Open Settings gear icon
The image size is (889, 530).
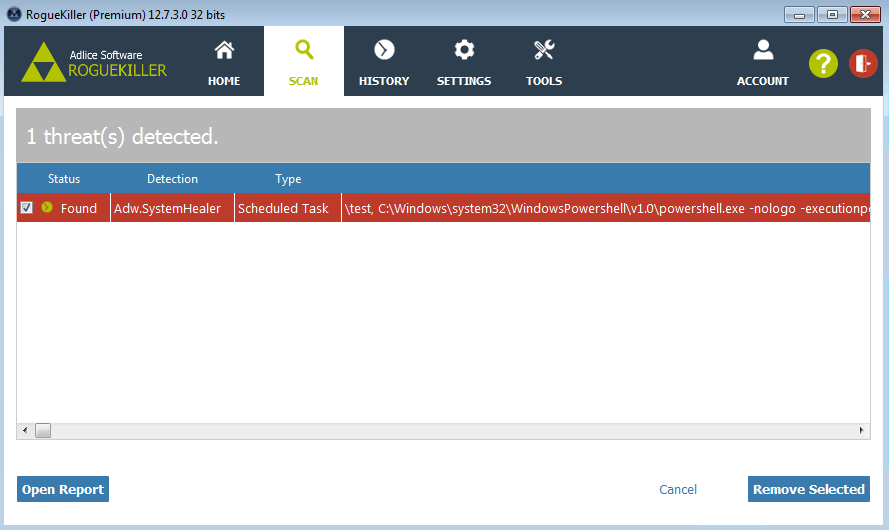click(x=464, y=50)
